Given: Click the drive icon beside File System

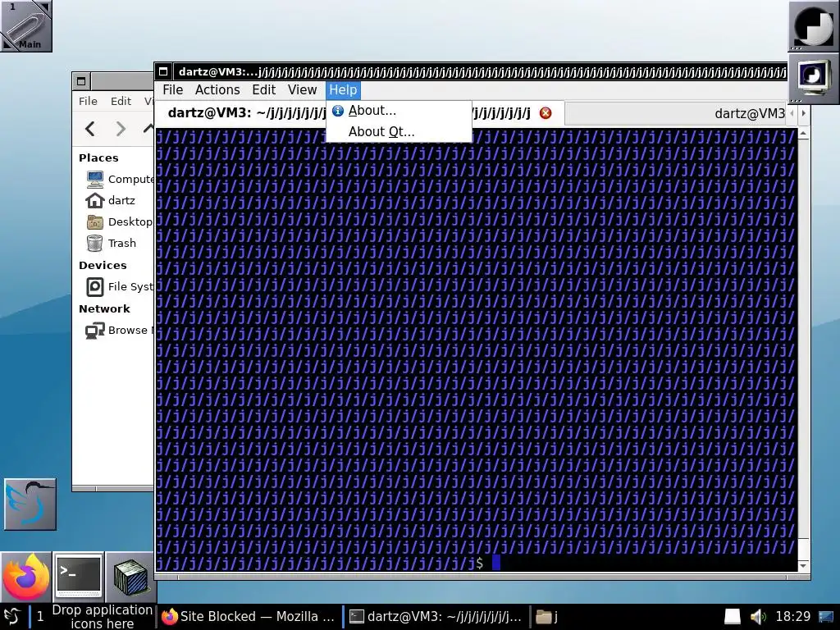Looking at the screenshot, I should (95, 286).
